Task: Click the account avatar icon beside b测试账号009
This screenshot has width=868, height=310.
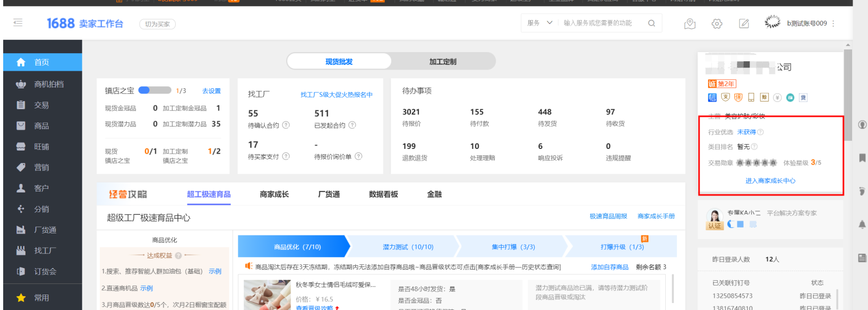Action: [x=772, y=22]
